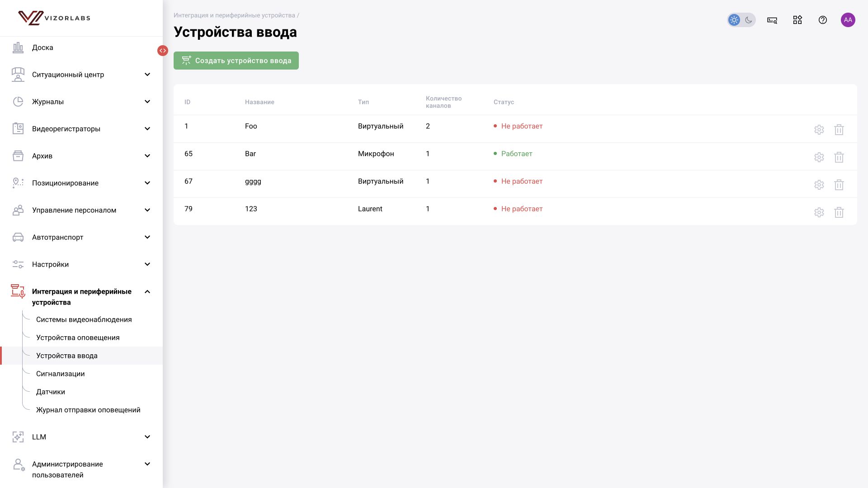Screen dimensions: 868x488
Task: Expand Ситуационный центр menu chevron
Action: point(147,75)
